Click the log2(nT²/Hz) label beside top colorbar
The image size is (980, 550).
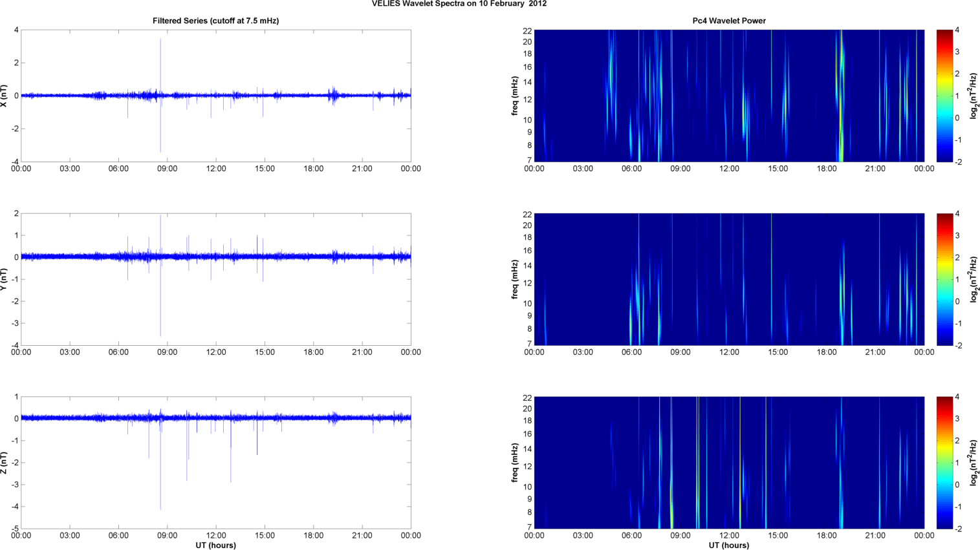click(x=974, y=96)
